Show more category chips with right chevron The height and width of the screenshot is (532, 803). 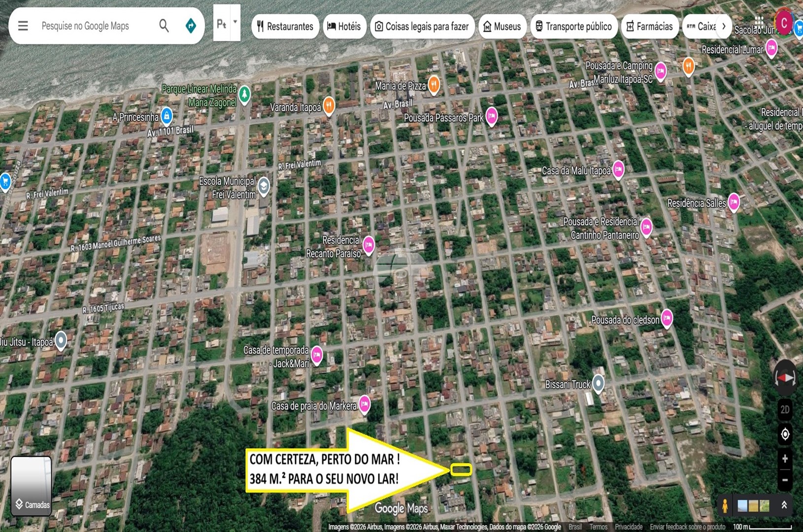723,26
